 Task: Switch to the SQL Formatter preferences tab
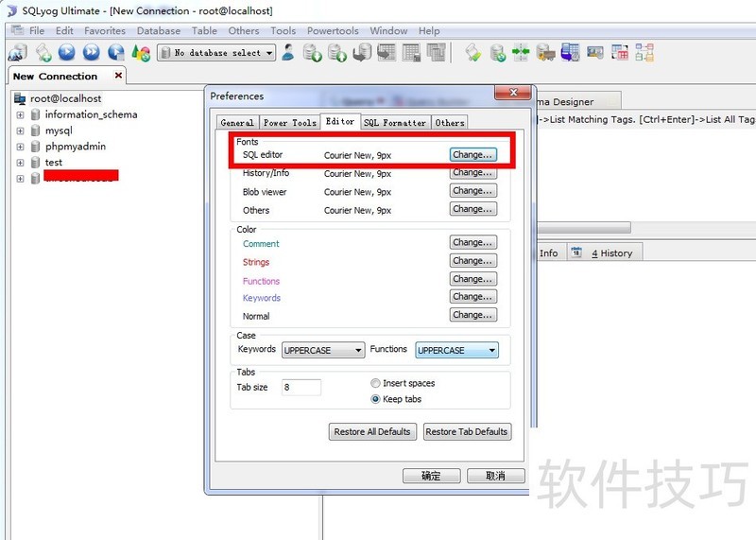pyautogui.click(x=395, y=123)
